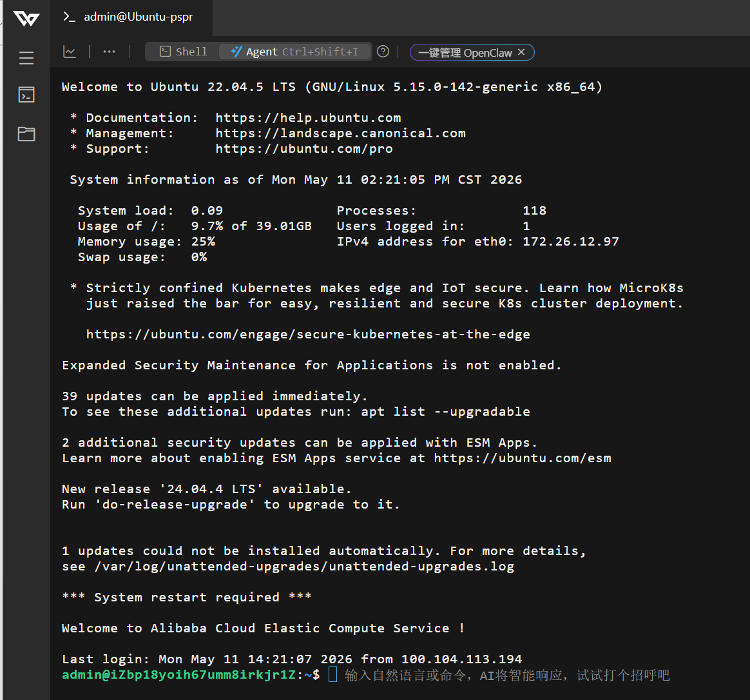Click the '39 updates can be applied' line

[215, 396]
